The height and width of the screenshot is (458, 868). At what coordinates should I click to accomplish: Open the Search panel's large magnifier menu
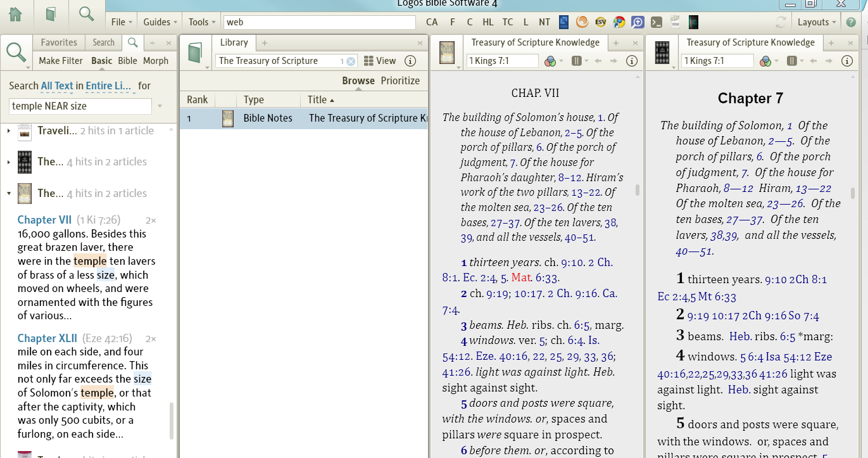click(x=16, y=53)
